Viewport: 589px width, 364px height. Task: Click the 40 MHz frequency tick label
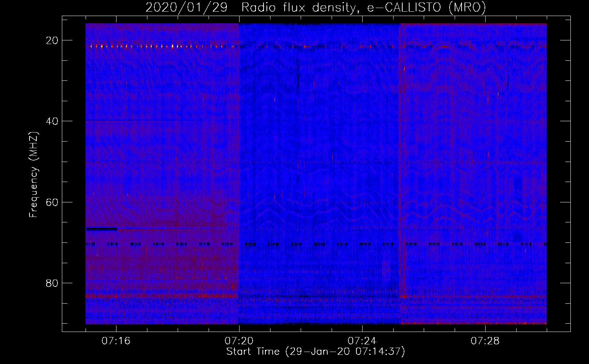pyautogui.click(x=52, y=121)
